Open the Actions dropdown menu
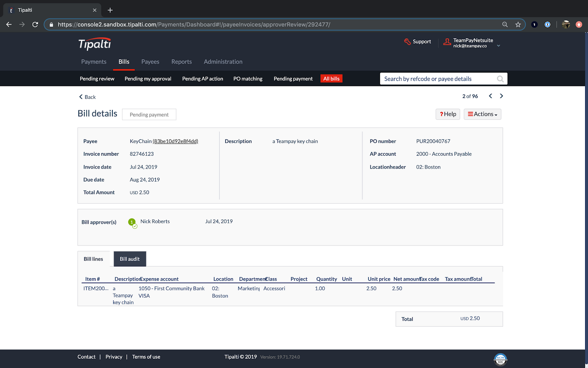This screenshot has height=368, width=588. (482, 114)
